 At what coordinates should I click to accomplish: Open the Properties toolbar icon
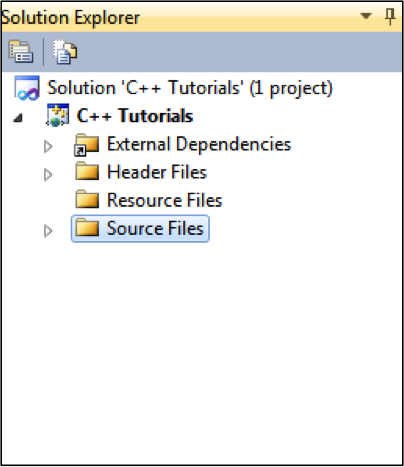point(20,52)
